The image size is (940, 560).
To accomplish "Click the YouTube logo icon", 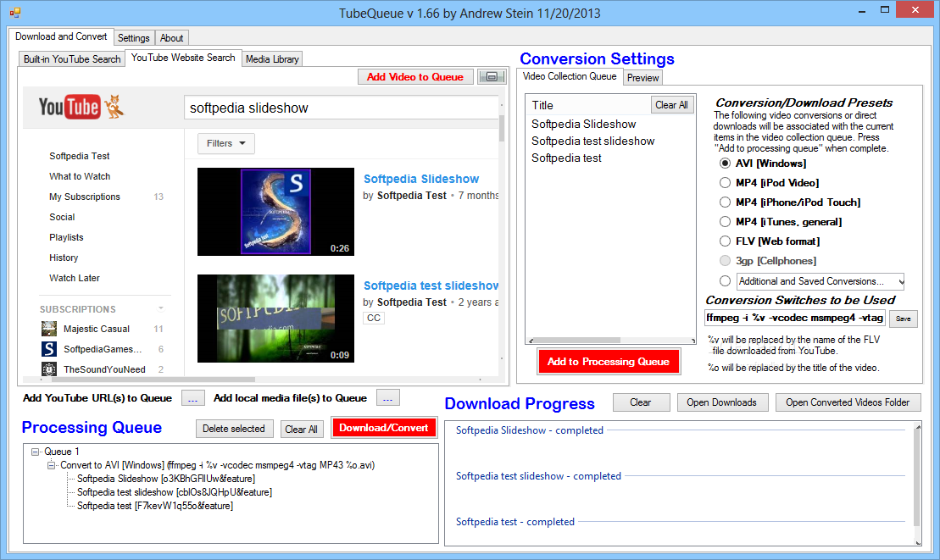I will pyautogui.click(x=81, y=108).
